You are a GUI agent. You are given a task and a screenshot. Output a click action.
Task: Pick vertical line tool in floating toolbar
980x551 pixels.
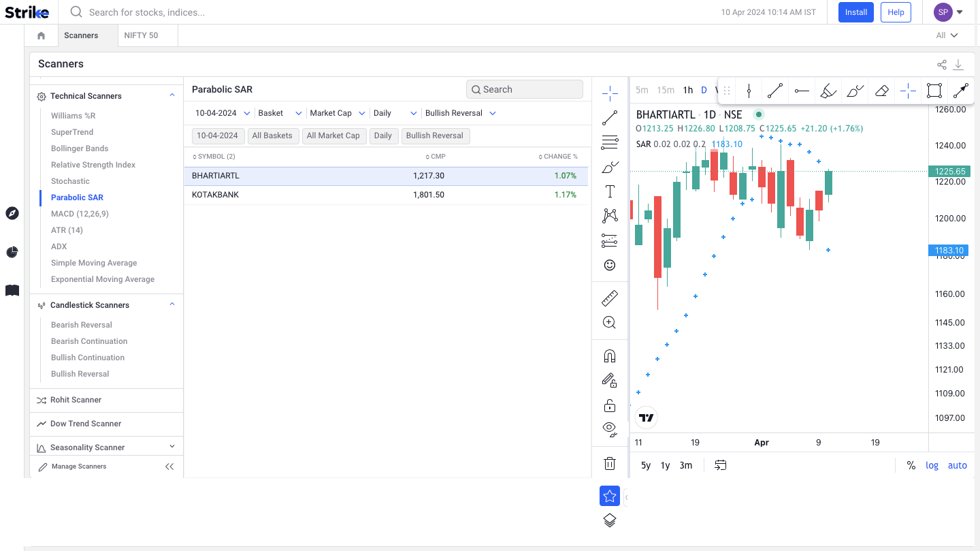click(749, 91)
